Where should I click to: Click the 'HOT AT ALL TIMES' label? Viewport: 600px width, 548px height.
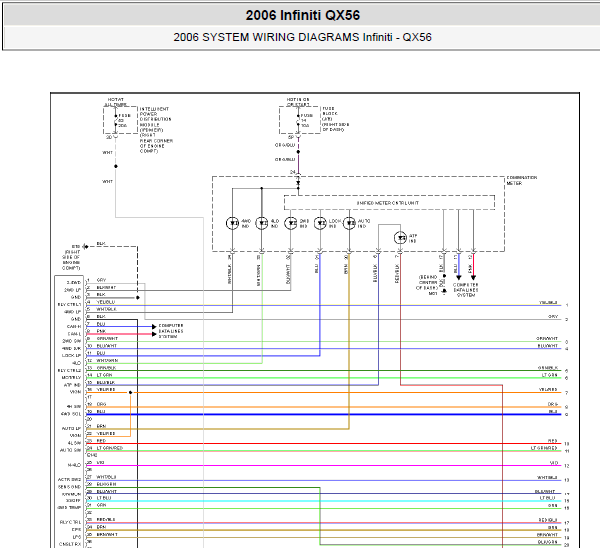click(116, 102)
